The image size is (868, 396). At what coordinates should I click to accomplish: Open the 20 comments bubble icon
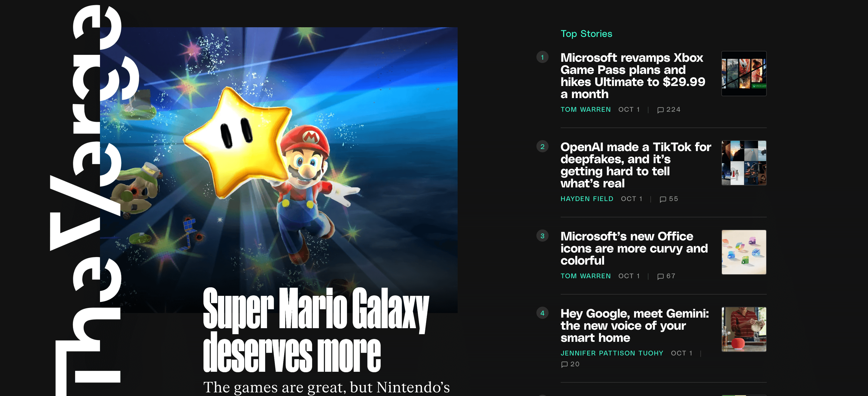coord(564,364)
